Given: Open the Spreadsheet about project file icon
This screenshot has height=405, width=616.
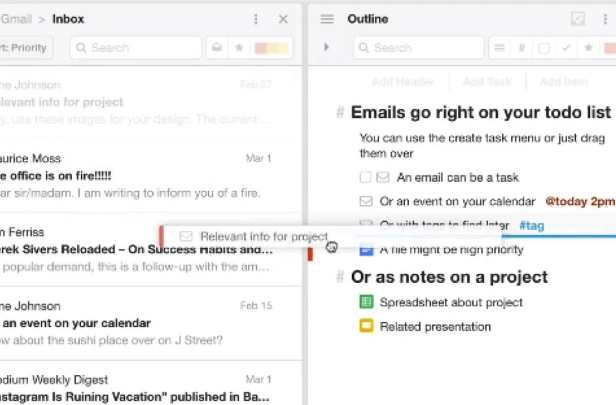Looking at the screenshot, I should [366, 302].
